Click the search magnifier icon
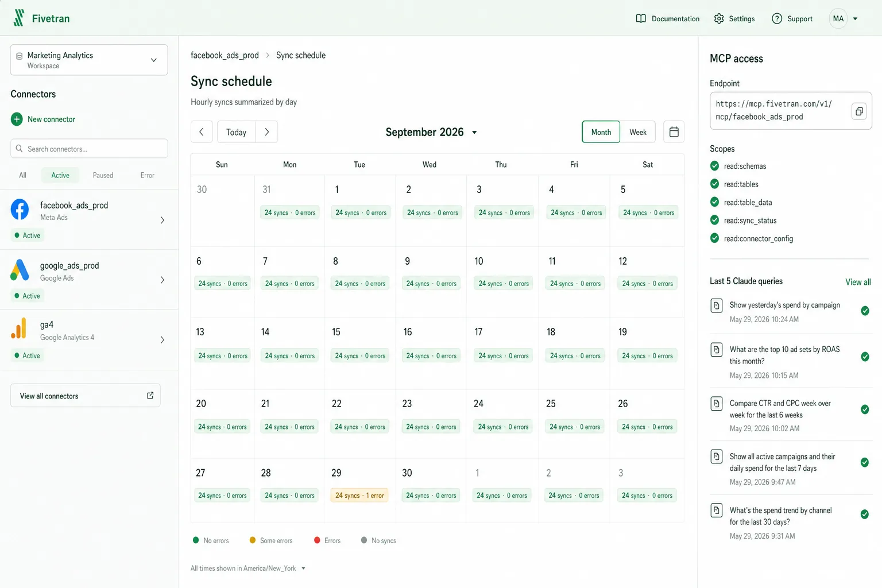Image resolution: width=882 pixels, height=588 pixels. pyautogui.click(x=19, y=149)
